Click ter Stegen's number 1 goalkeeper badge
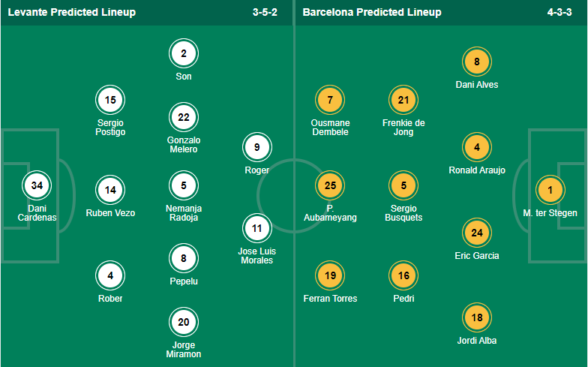This screenshot has width=588, height=367. [x=550, y=190]
